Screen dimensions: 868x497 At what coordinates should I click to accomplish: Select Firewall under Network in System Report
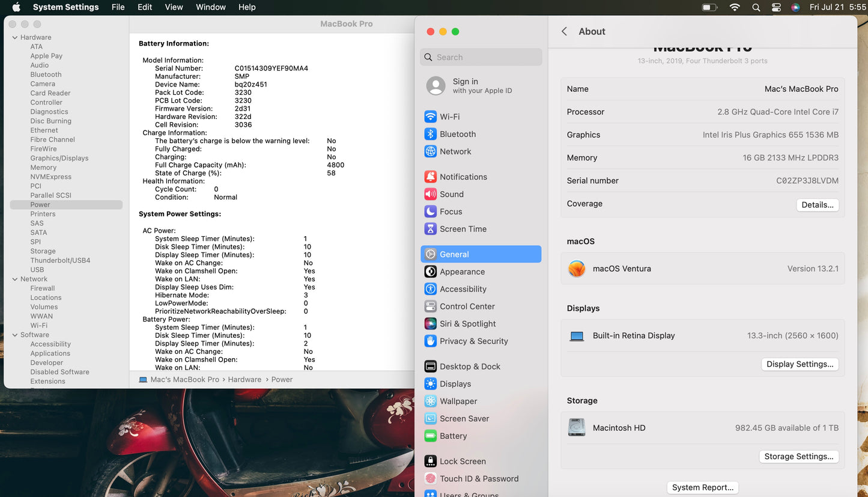coord(43,288)
